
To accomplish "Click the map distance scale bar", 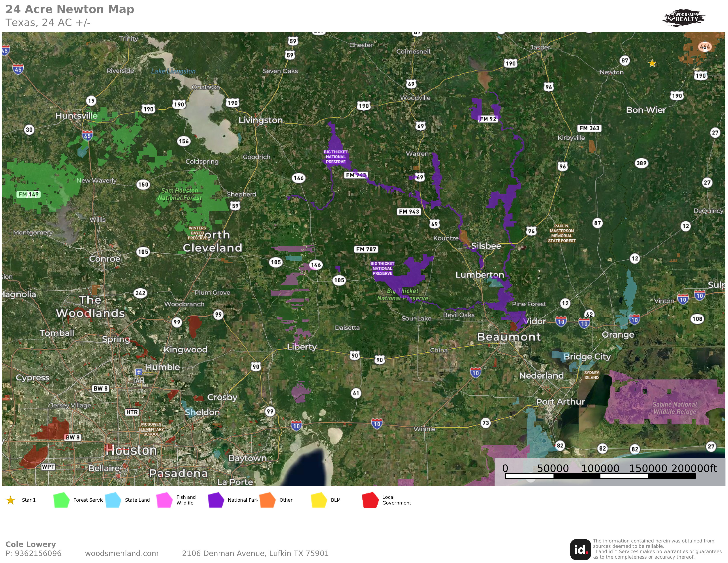I will click(600, 476).
